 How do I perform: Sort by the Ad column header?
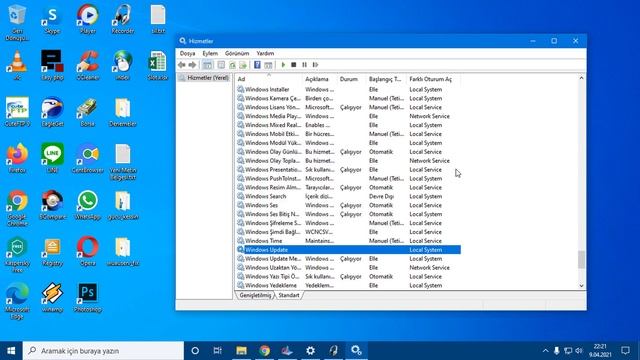(269, 79)
